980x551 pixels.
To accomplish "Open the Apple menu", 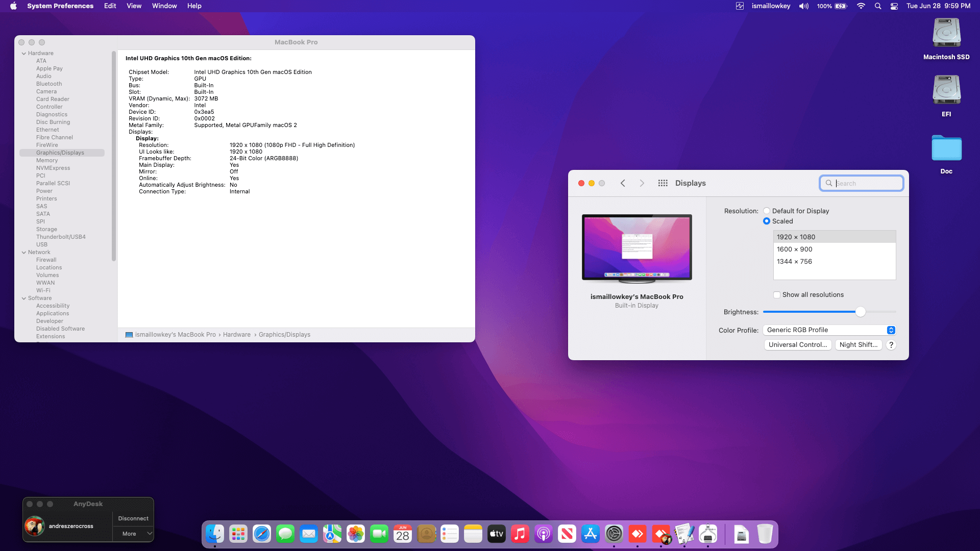I will (13, 6).
